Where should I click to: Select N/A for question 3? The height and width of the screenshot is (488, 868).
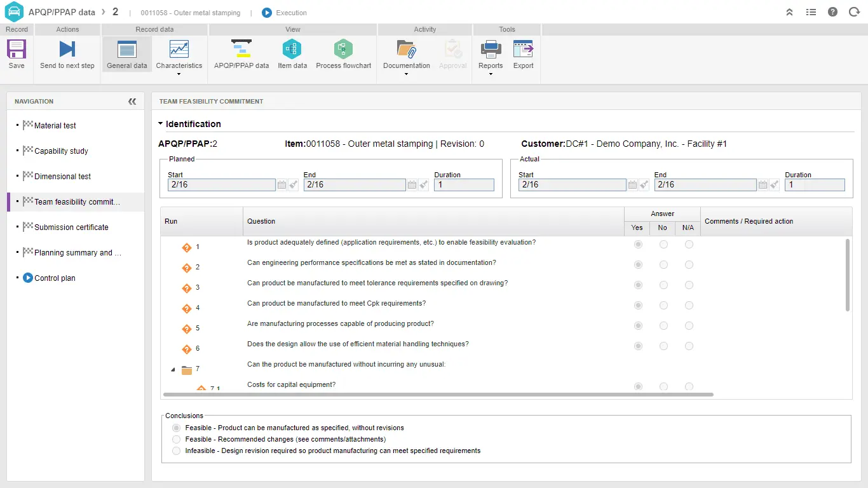point(689,285)
